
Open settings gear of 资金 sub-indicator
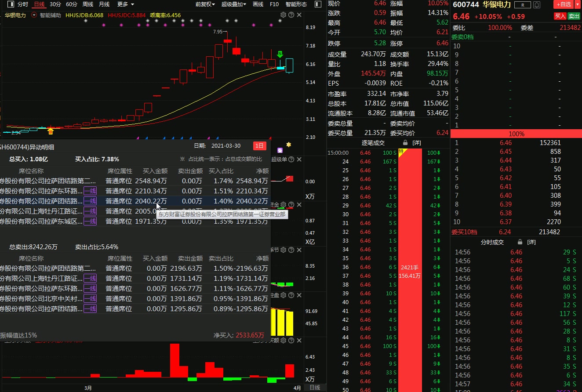283,204
